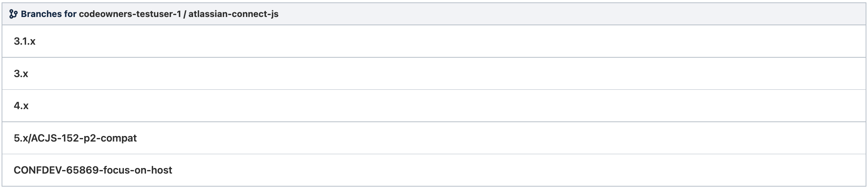
Task: Click the branch listed above 3.x
Action: pyautogui.click(x=25, y=42)
